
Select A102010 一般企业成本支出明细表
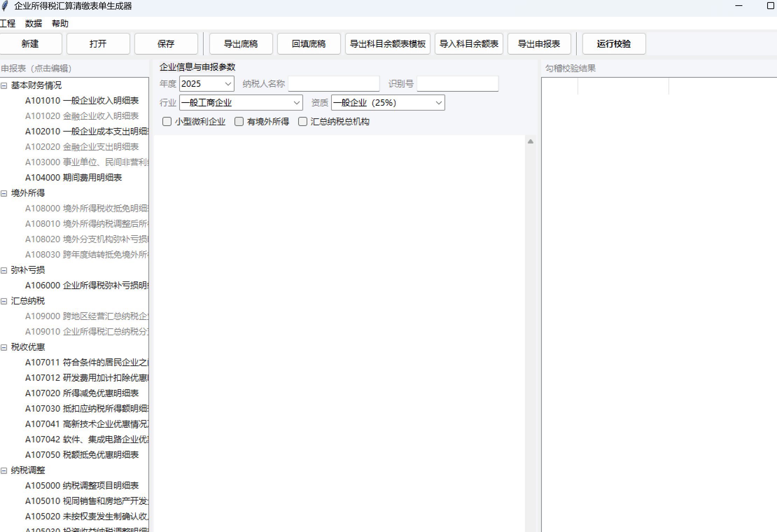[x=87, y=132]
